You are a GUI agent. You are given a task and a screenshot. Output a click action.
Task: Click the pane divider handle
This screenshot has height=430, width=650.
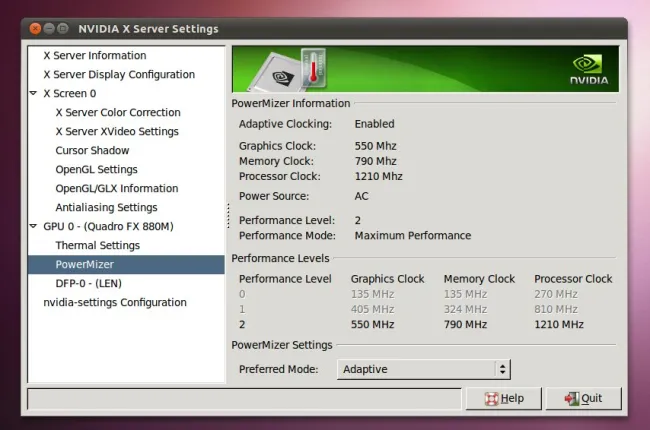[228, 213]
